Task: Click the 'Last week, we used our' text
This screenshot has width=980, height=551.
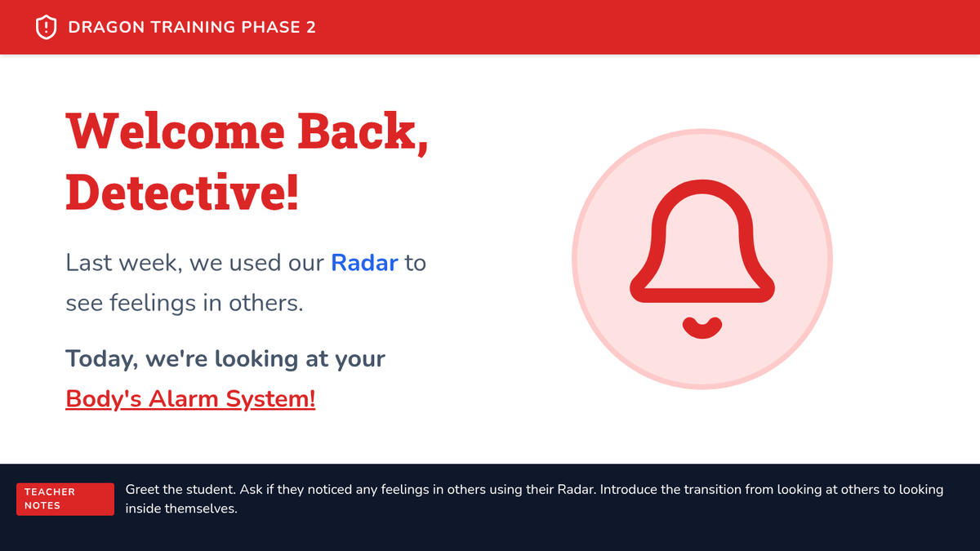Action: (196, 263)
